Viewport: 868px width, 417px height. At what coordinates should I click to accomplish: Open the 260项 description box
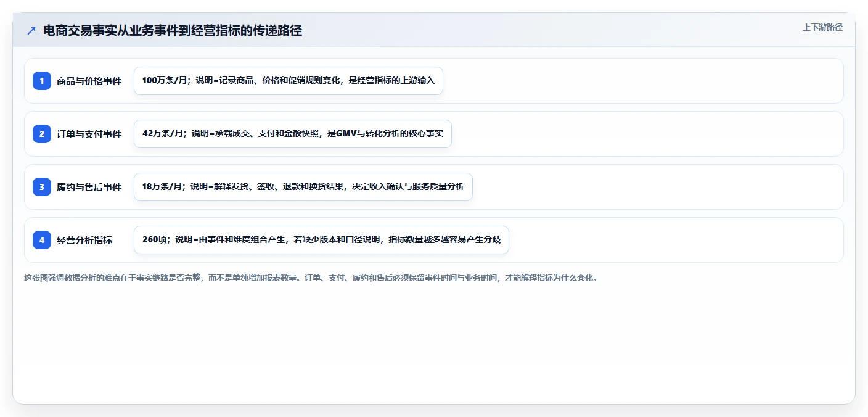pos(321,240)
